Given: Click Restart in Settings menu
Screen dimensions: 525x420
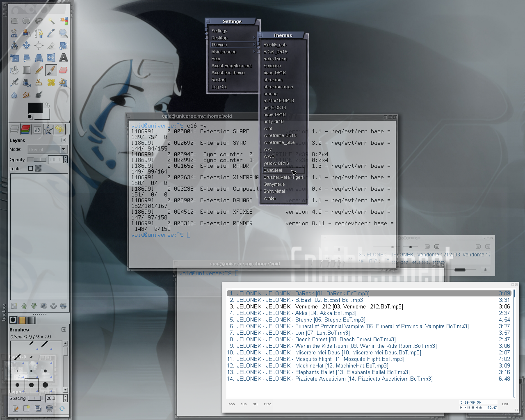Looking at the screenshot, I should coord(233,80).
